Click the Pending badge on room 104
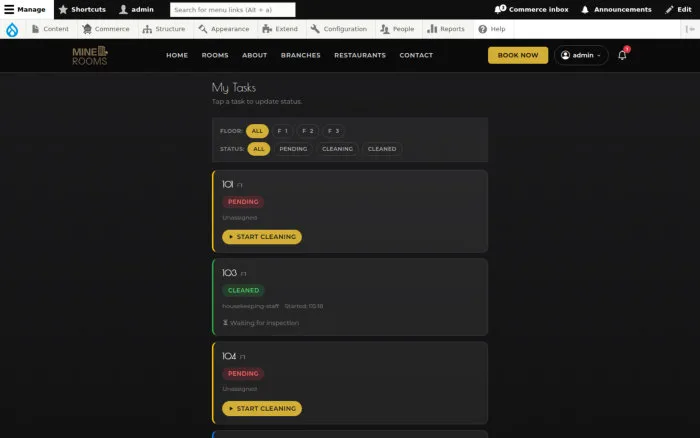 [x=243, y=374]
